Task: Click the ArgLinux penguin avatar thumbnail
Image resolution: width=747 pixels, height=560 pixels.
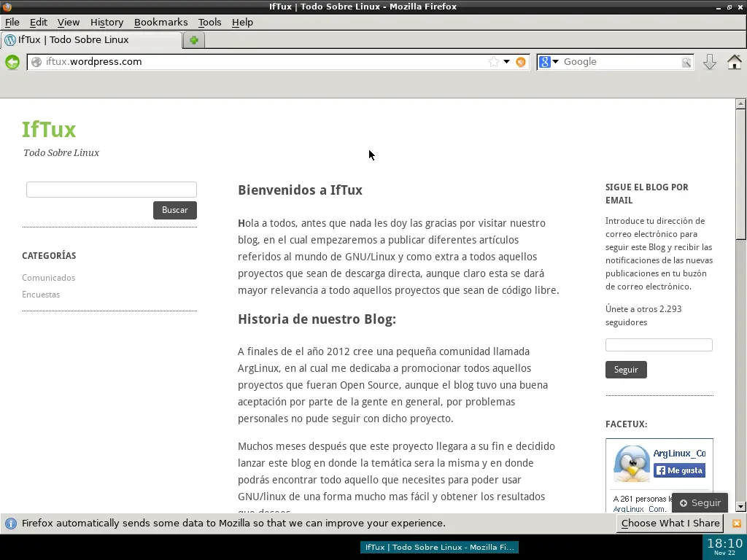Action: pos(632,463)
